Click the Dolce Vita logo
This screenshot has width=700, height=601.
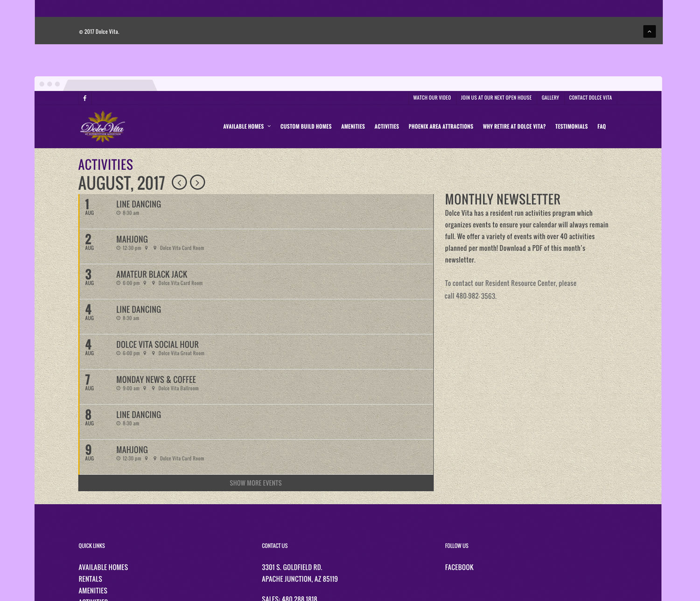point(103,126)
